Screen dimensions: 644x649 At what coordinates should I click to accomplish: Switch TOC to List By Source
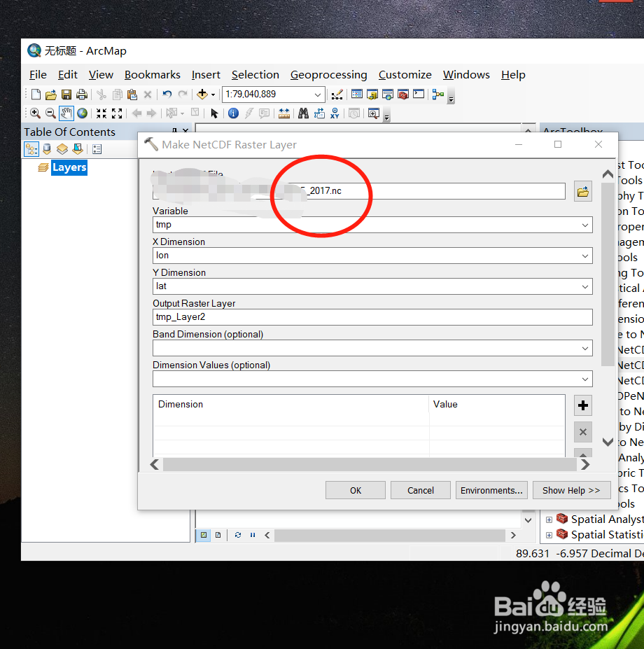coord(47,149)
